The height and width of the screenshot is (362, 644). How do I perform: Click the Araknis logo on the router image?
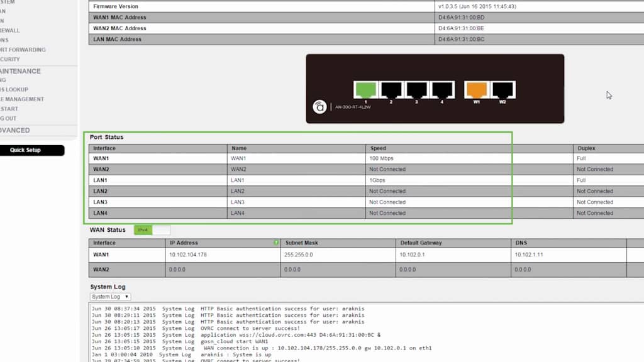(319, 107)
